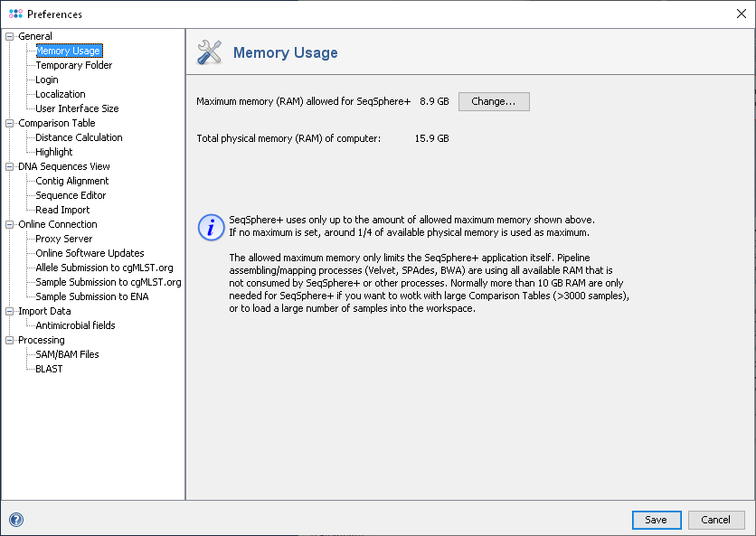
Task: Select Sample Submission to ENA
Action: 91,296
